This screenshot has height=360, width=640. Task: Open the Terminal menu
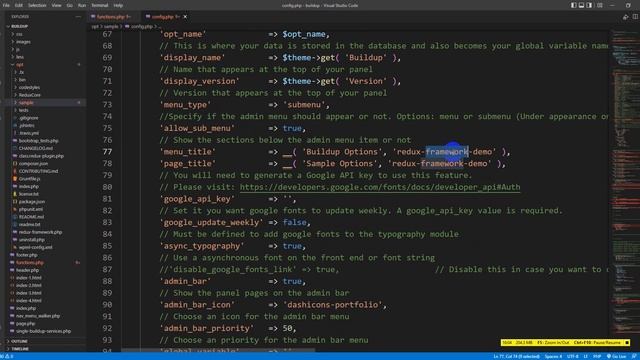100,5
